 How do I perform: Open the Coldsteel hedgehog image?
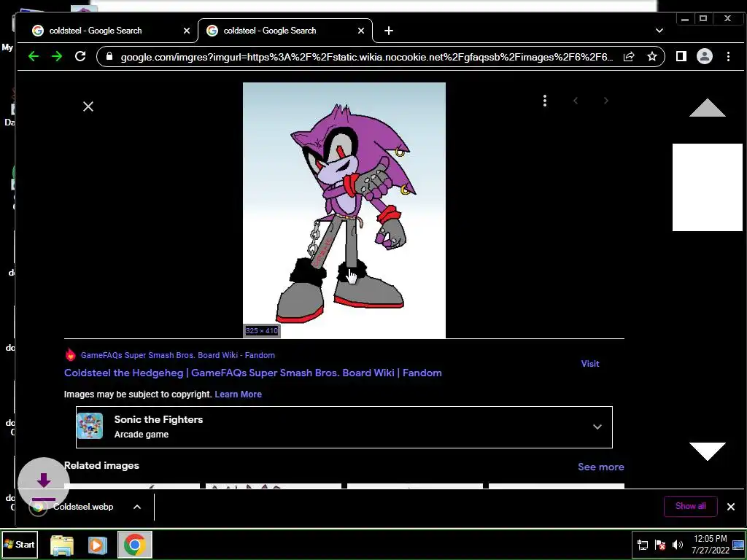coord(344,210)
